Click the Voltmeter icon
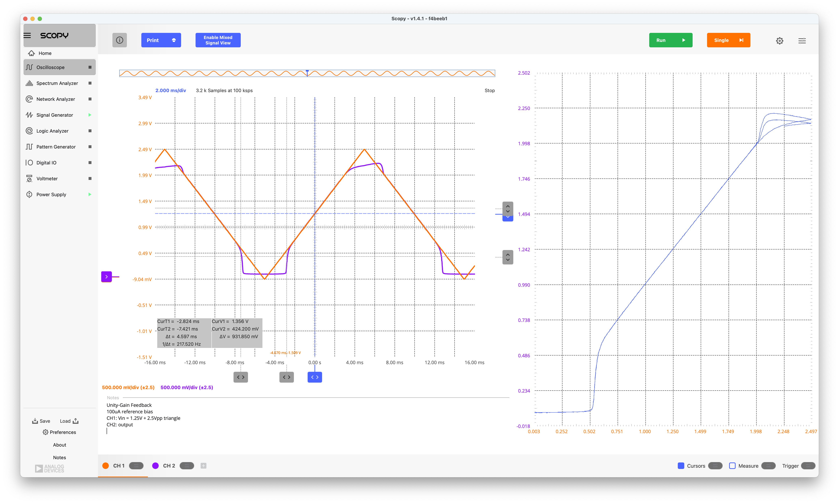 30,179
